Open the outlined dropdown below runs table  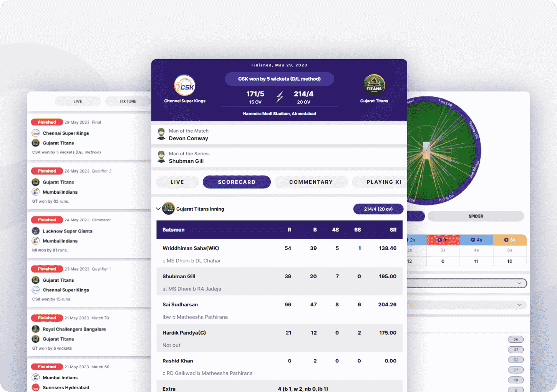pos(467,283)
